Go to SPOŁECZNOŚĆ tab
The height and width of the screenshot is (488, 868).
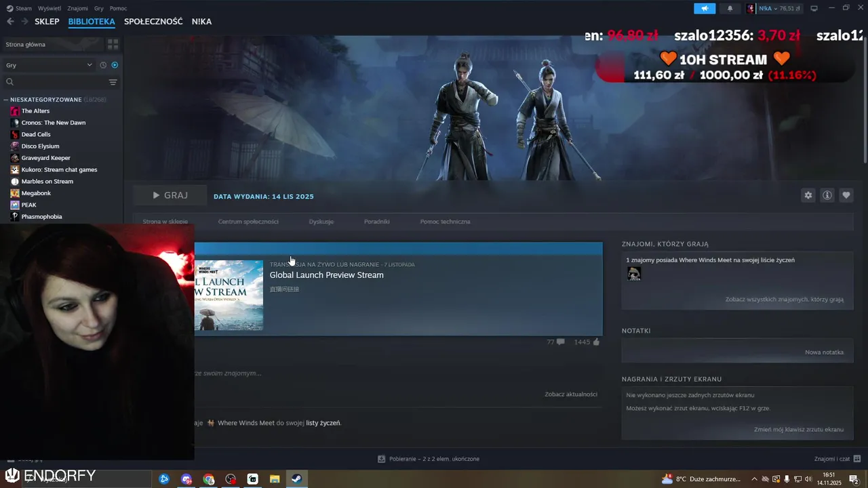[x=153, y=22]
